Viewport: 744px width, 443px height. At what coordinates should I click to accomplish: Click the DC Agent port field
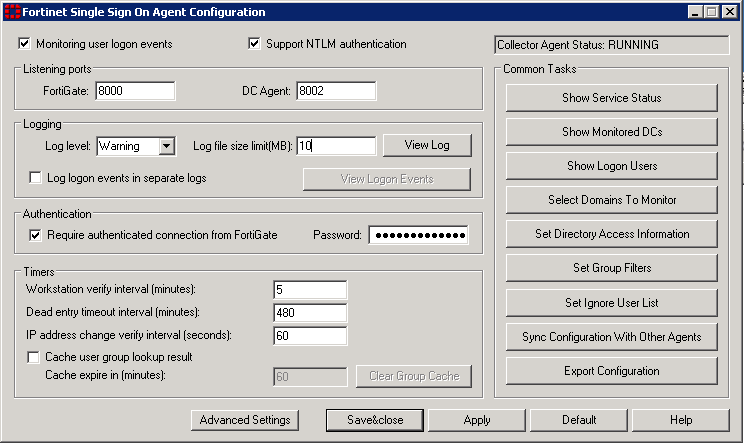tap(336, 91)
